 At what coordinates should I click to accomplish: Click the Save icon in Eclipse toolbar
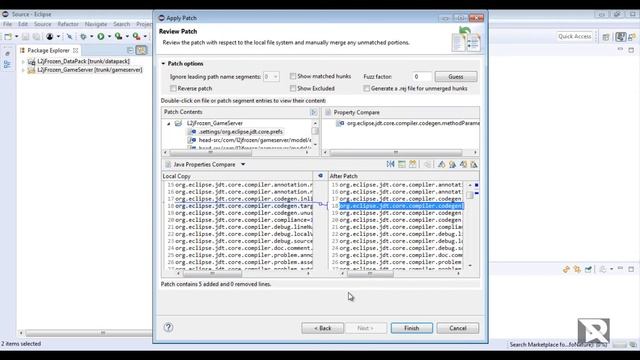click(25, 37)
